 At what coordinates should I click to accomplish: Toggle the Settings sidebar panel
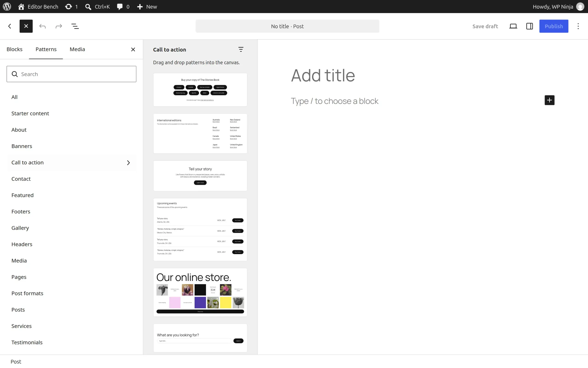(x=529, y=26)
